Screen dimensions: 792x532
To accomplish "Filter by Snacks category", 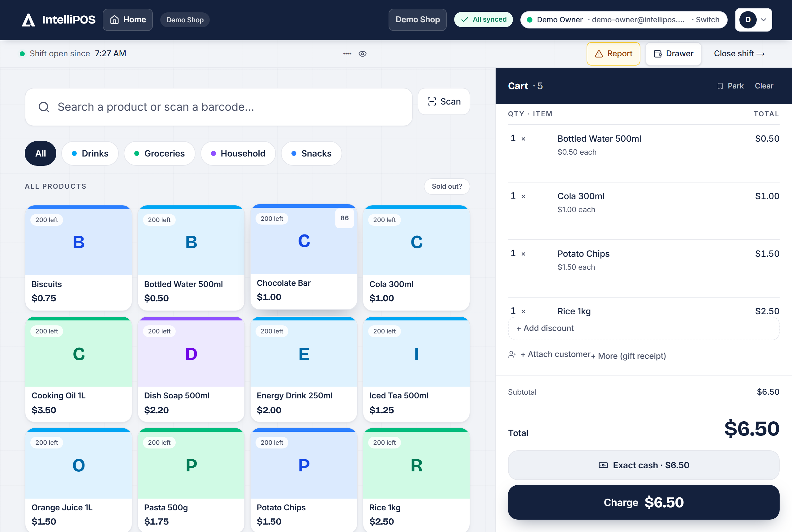I will point(311,153).
